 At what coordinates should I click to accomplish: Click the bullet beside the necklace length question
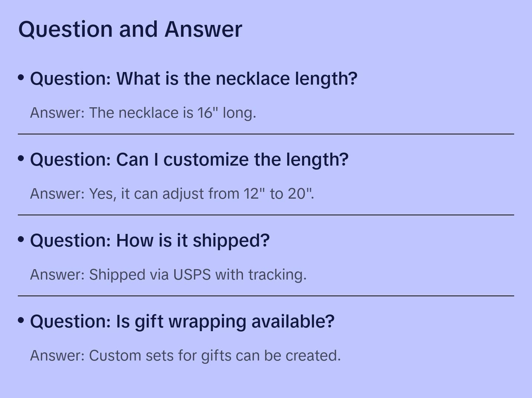[21, 78]
